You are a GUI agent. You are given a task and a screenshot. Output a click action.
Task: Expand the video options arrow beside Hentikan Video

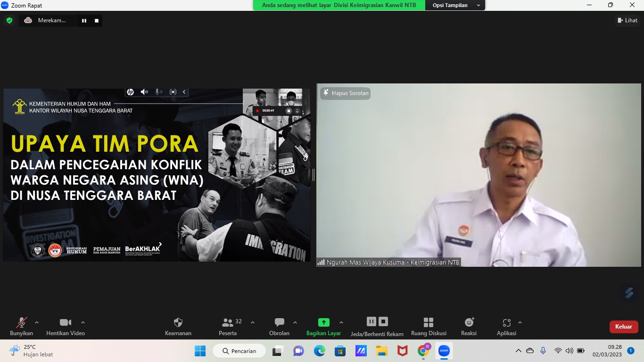pyautogui.click(x=83, y=322)
